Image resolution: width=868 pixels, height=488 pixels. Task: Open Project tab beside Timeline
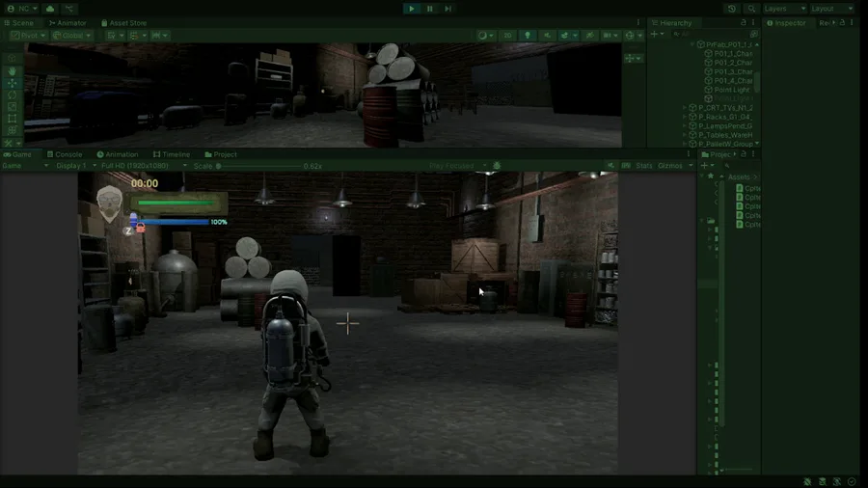click(x=221, y=154)
